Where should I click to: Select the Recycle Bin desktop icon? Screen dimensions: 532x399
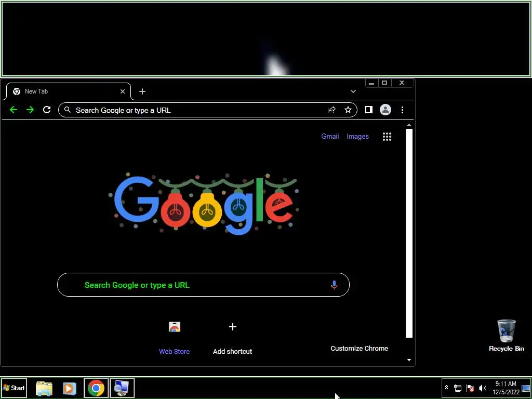point(506,336)
